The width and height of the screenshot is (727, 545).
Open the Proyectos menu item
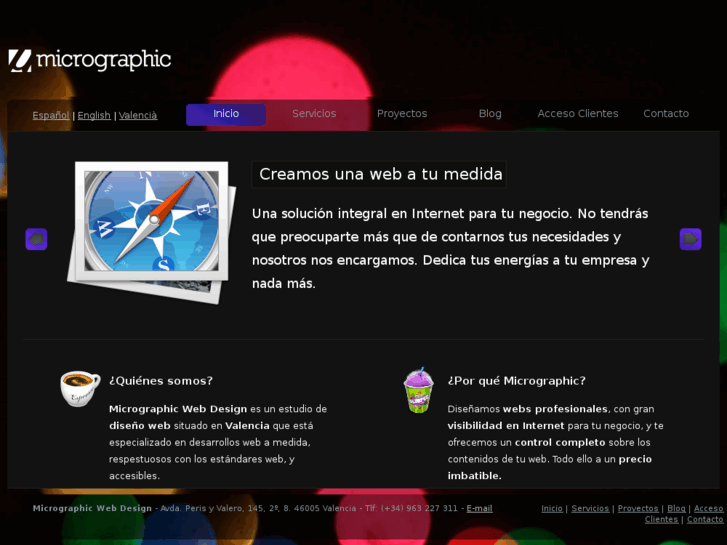point(402,114)
